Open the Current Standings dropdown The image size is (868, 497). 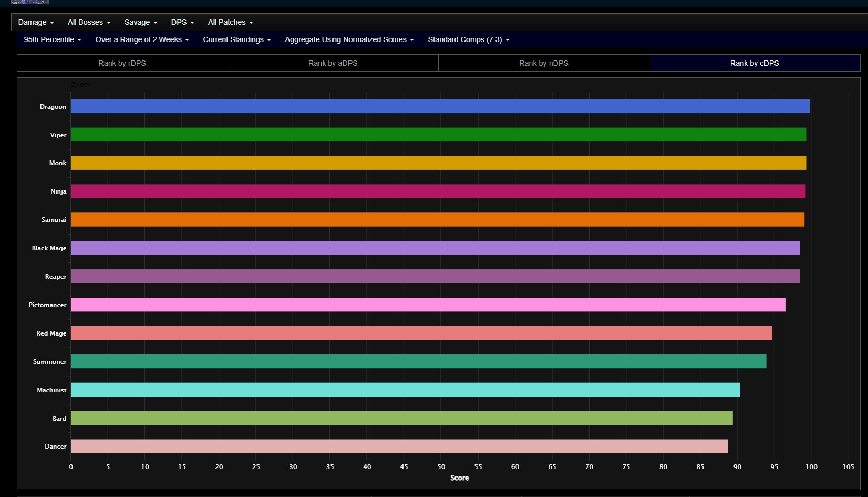point(237,39)
